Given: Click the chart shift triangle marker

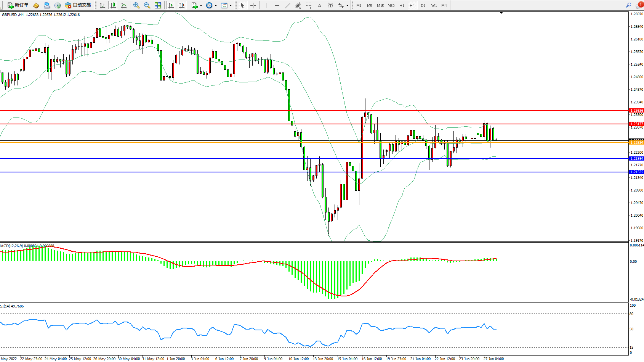Looking at the screenshot, I should pos(501,13).
